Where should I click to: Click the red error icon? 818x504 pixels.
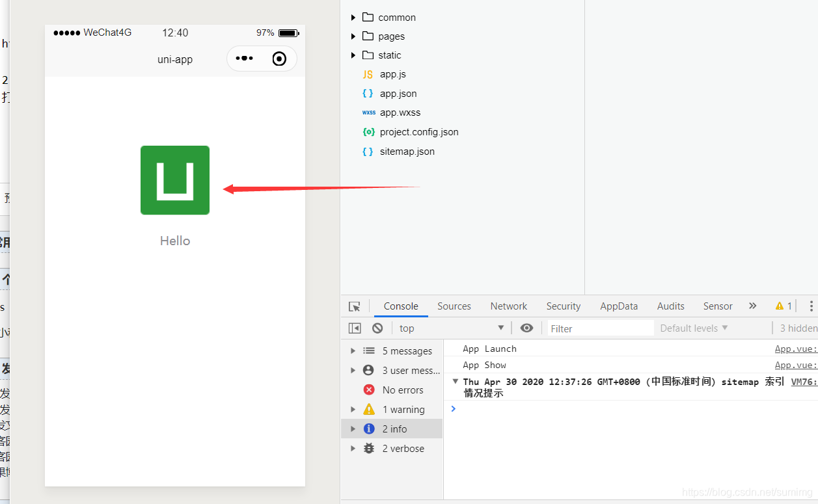click(369, 390)
